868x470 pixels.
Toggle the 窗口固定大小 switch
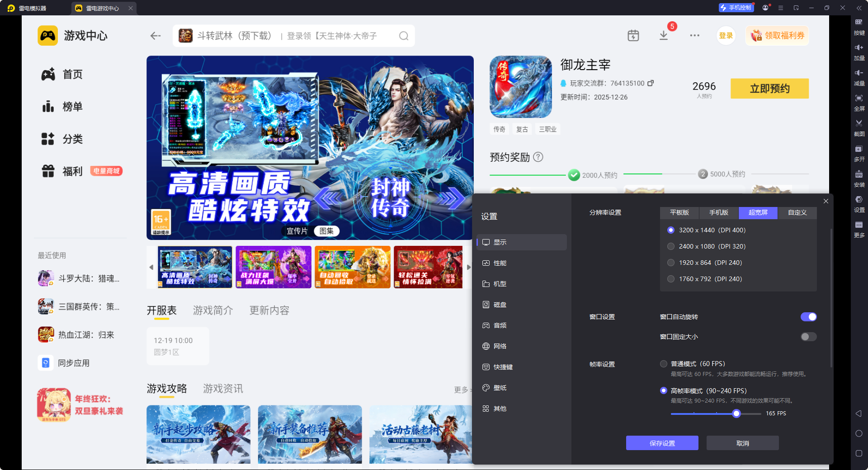point(809,337)
